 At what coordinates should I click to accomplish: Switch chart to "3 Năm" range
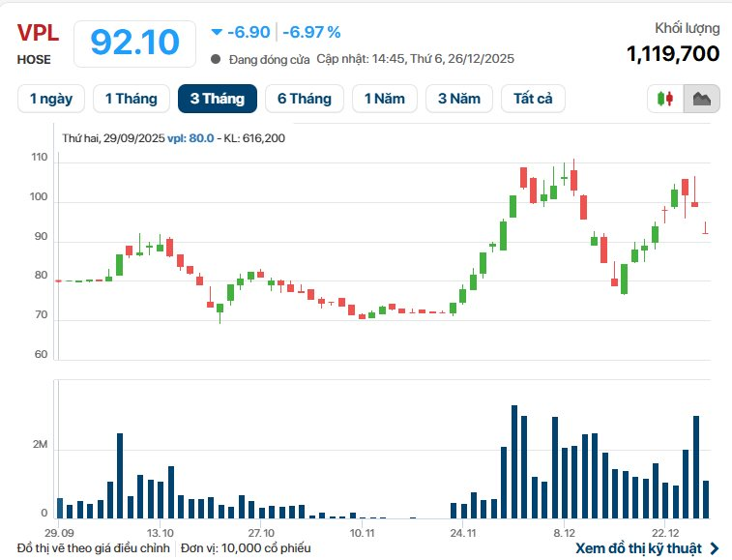459,99
